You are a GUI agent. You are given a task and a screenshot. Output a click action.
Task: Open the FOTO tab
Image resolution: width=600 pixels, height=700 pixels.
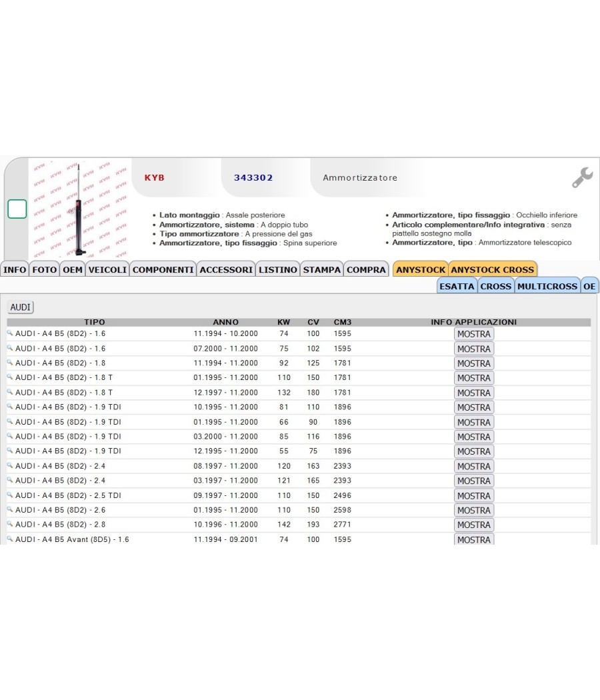coord(44,269)
